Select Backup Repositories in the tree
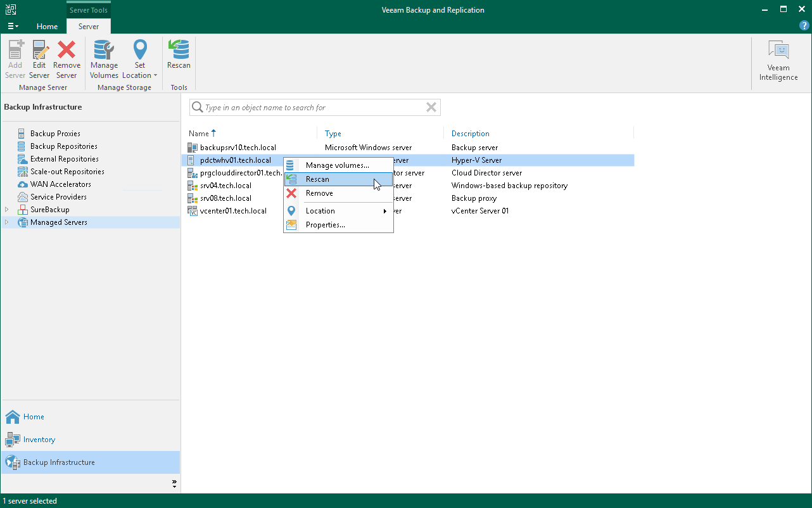 coord(63,146)
